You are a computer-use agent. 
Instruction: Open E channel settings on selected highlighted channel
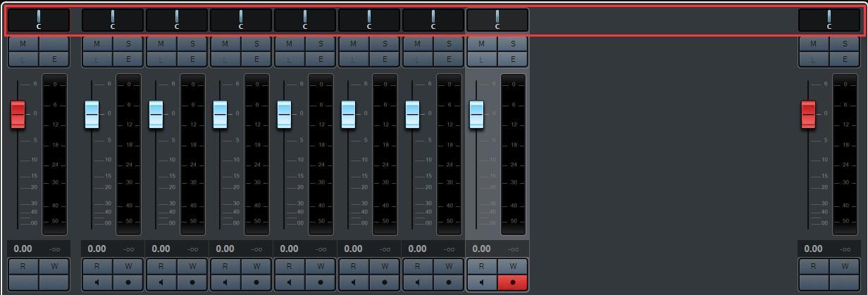tap(512, 59)
